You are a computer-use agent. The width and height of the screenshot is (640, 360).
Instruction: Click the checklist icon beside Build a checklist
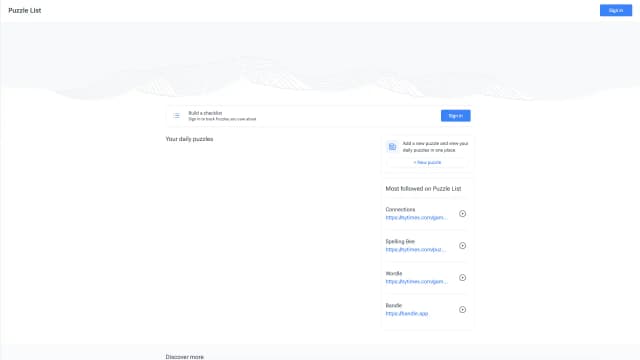176,116
